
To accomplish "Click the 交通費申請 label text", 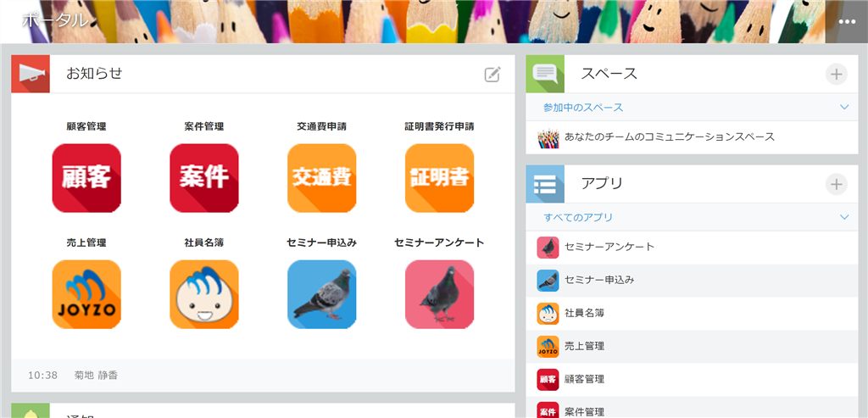I will 321,127.
